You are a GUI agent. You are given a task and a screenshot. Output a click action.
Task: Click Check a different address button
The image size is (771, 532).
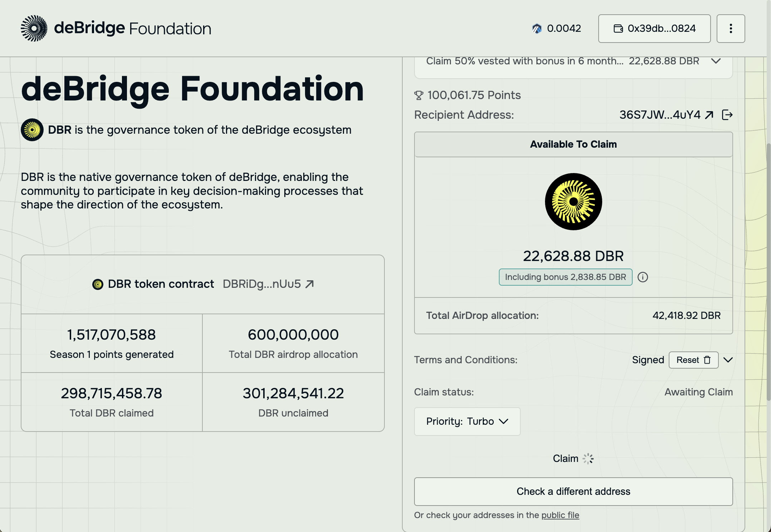(573, 492)
